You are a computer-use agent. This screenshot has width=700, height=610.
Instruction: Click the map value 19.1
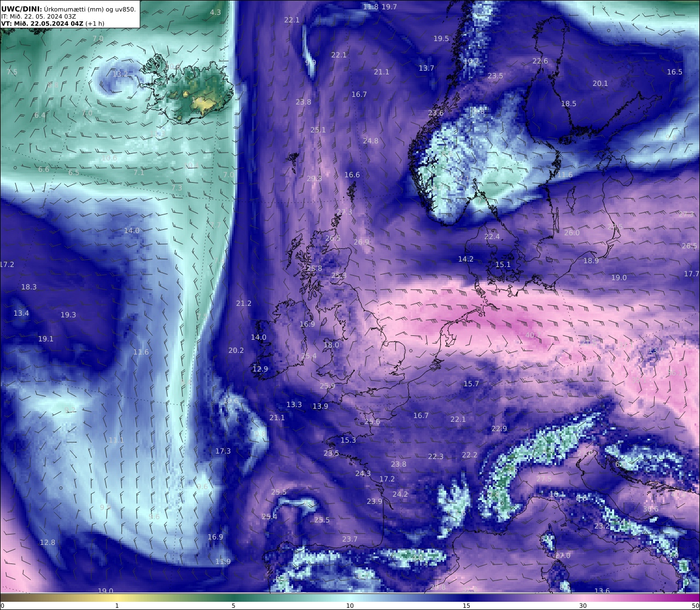click(x=46, y=339)
